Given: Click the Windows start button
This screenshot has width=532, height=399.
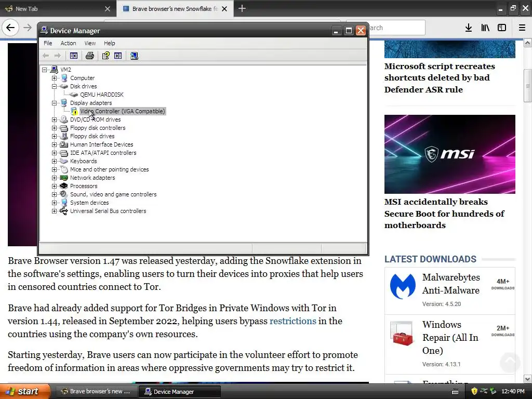Looking at the screenshot, I should coord(25,391).
